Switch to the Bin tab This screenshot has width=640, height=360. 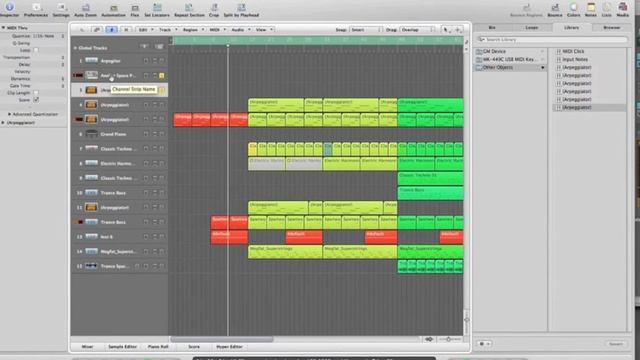[x=492, y=27]
